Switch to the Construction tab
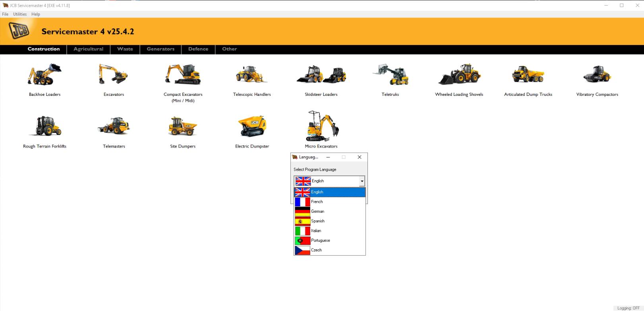This screenshot has width=644, height=311. [x=44, y=49]
